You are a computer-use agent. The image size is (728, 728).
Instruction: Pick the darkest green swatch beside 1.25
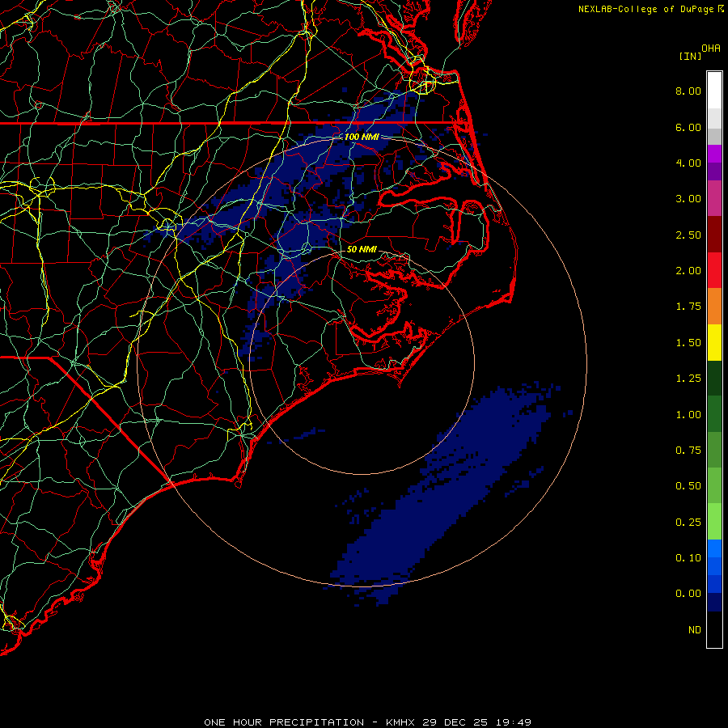[x=714, y=379]
